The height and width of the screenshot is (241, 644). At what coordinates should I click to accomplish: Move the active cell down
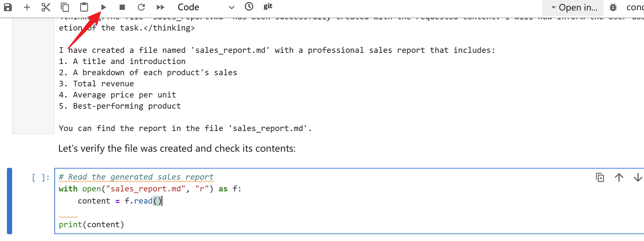coord(638,178)
